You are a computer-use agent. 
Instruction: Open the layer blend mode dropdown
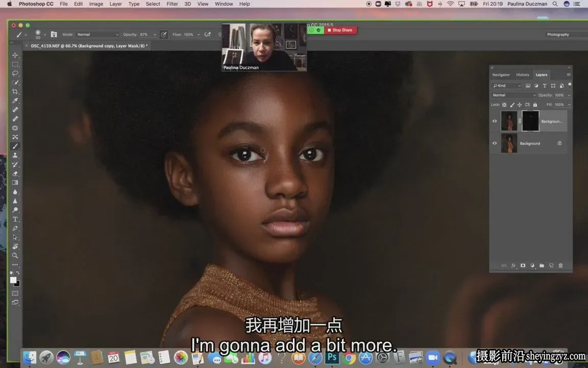click(x=514, y=96)
